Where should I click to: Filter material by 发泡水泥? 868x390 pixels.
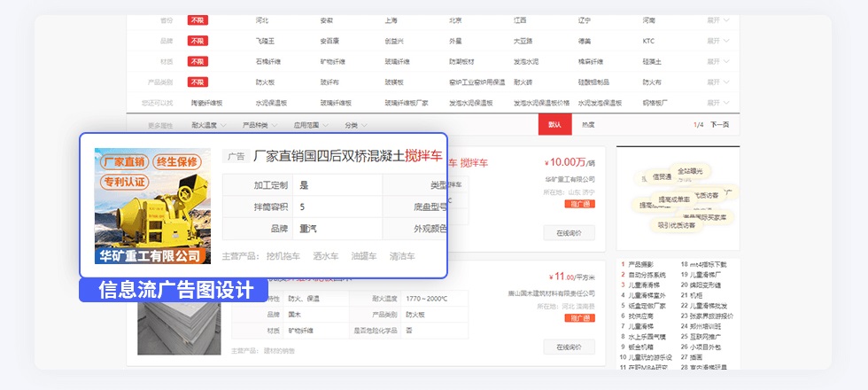526,61
